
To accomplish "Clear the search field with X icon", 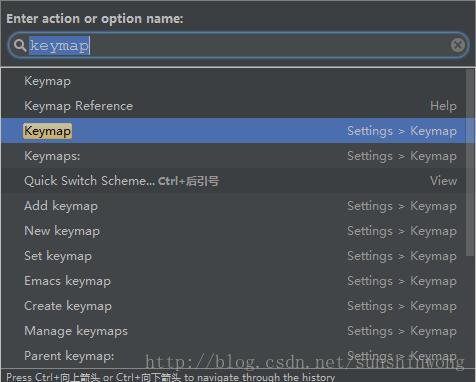I will (x=458, y=45).
